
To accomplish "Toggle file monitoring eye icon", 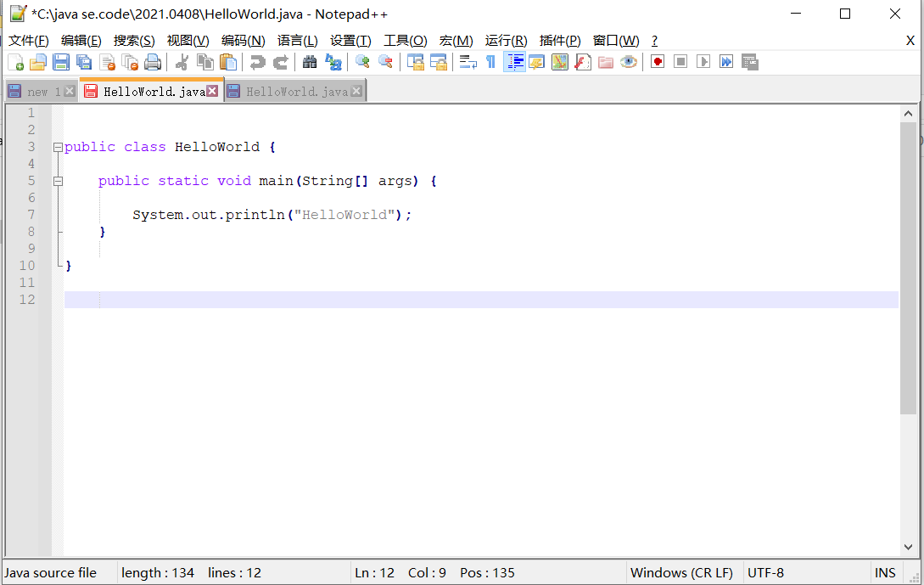I will pyautogui.click(x=629, y=62).
